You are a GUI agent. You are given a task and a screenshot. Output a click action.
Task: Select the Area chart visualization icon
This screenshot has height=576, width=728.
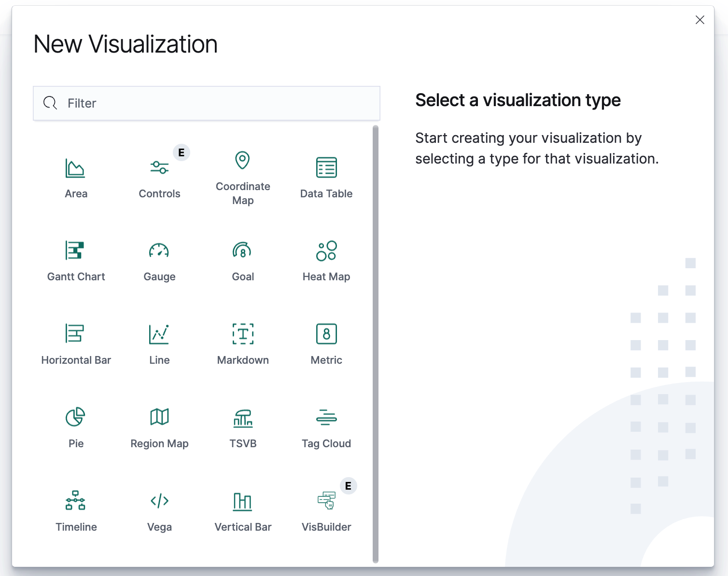click(x=75, y=168)
